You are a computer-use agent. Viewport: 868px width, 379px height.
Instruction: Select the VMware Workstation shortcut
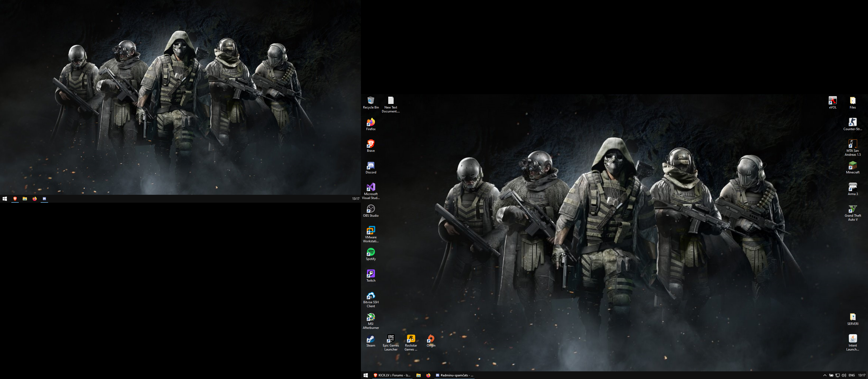click(x=371, y=234)
